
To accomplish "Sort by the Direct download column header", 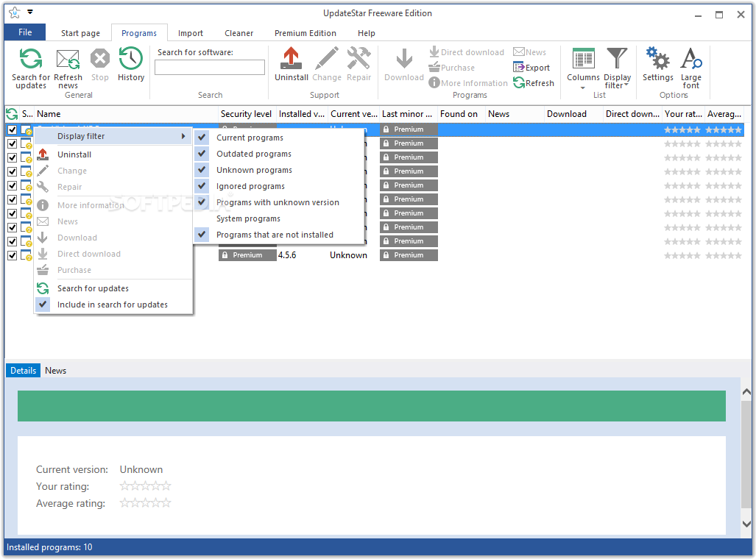I will coord(632,114).
